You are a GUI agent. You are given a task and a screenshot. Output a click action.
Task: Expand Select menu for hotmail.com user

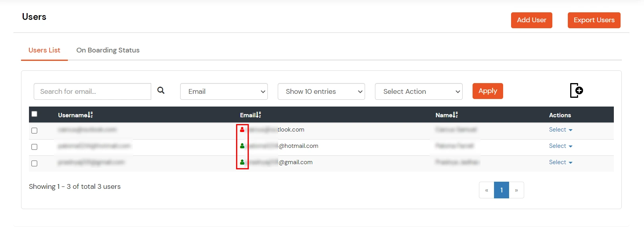pos(561,146)
